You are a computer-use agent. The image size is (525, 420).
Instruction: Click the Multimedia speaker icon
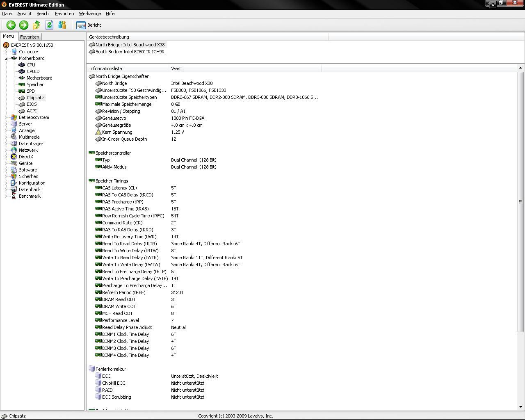[x=14, y=137]
